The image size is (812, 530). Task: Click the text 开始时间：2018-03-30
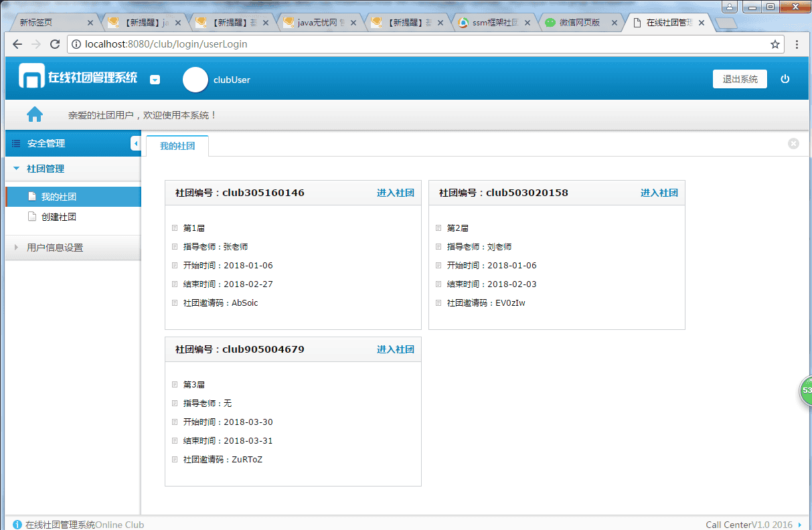click(228, 422)
